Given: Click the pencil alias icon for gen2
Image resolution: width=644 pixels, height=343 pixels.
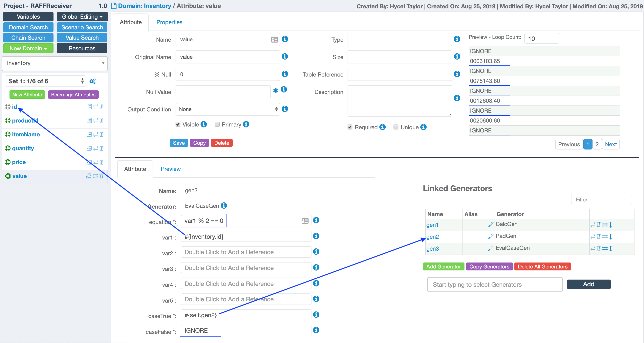Looking at the screenshot, I should pos(490,236).
